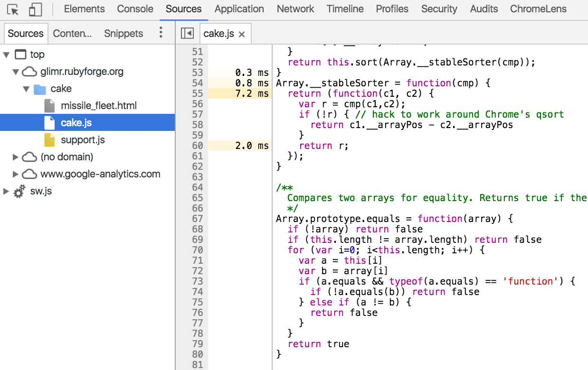Close the cake.js editor tab
588x370 pixels.
(x=242, y=33)
